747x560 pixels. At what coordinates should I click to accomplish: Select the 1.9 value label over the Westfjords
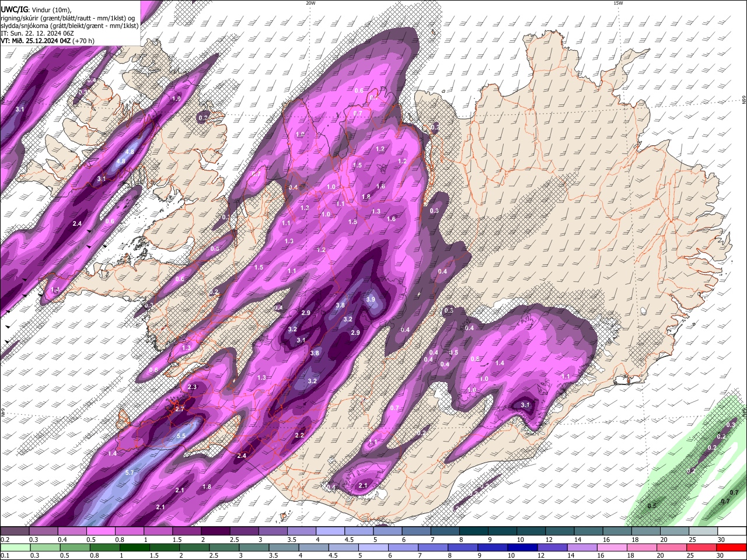pyautogui.click(x=176, y=99)
